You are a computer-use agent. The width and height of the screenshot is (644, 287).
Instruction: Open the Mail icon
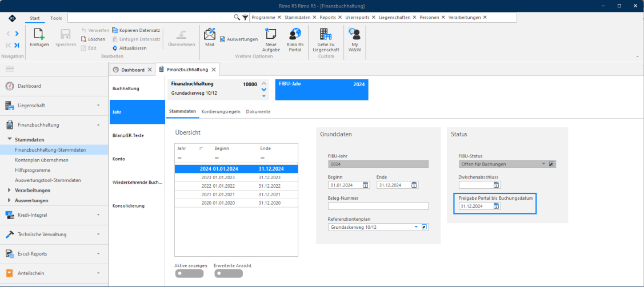click(210, 34)
